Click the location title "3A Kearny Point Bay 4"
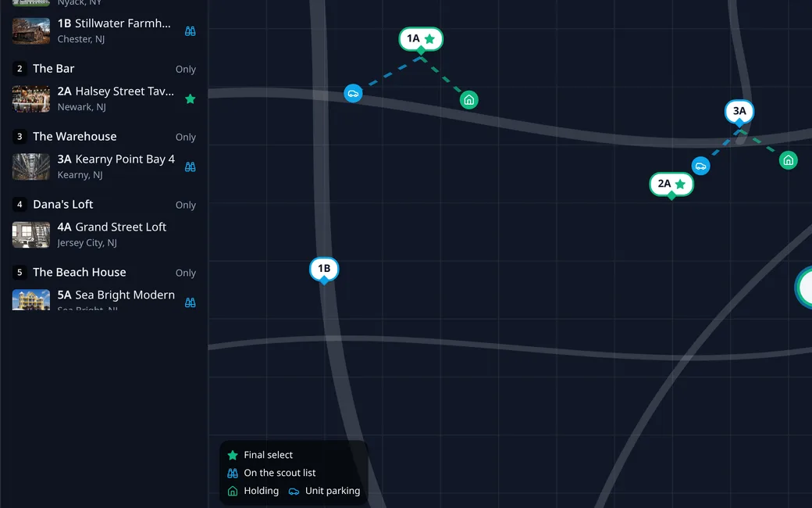812x508 pixels. pos(116,159)
